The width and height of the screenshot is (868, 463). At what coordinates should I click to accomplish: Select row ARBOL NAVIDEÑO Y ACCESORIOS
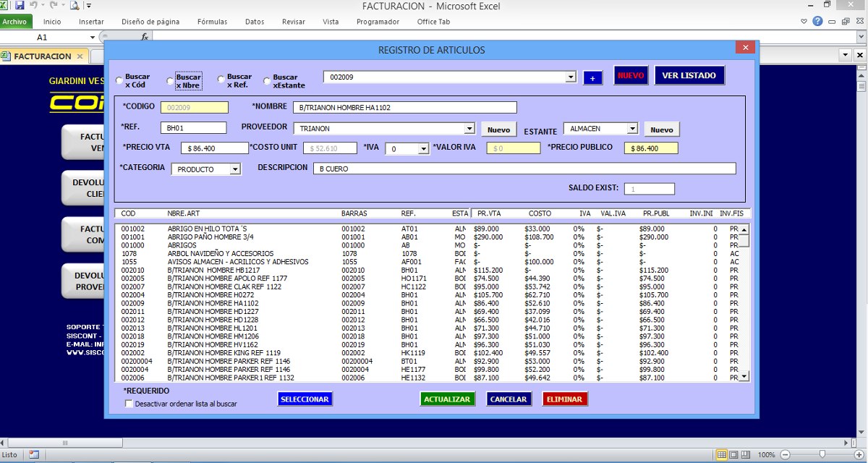tap(426, 254)
